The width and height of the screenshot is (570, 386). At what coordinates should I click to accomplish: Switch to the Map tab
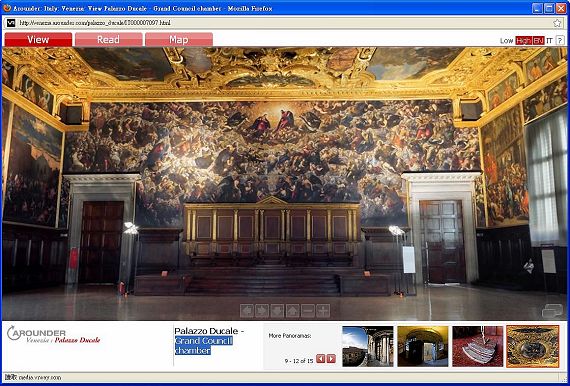pyautogui.click(x=179, y=40)
